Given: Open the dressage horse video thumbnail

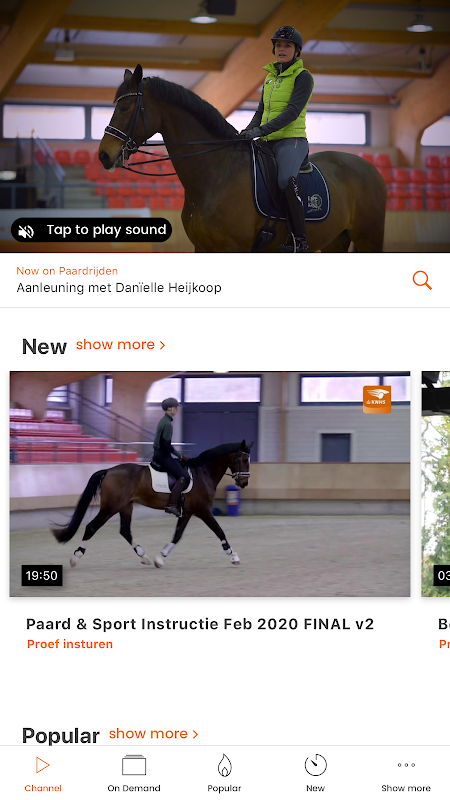Looking at the screenshot, I should [210, 484].
